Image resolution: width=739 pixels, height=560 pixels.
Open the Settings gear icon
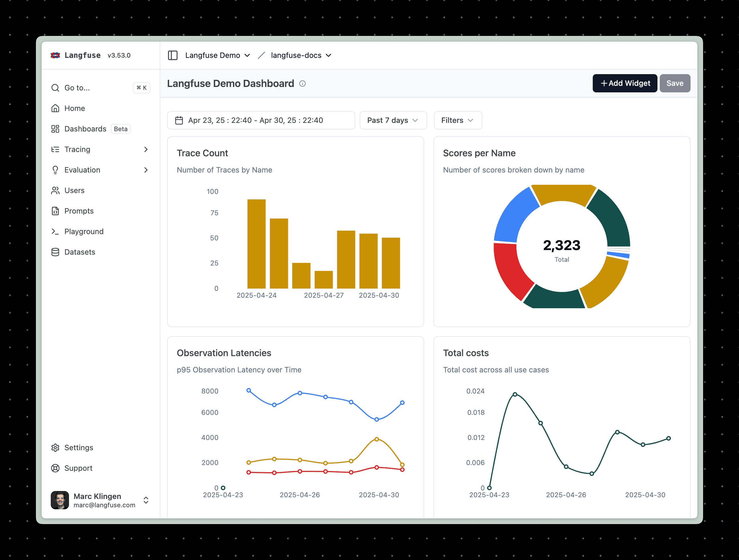coord(56,447)
